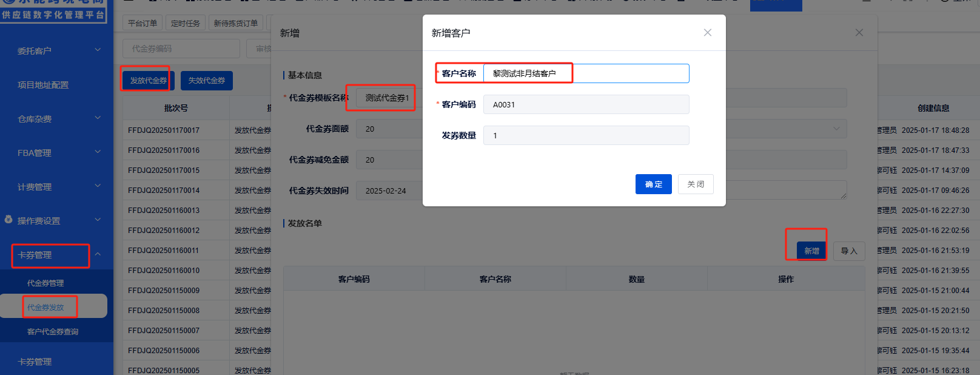Screen dimensions: 980x375
Task: Click the 基本信息 section heading
Action: (x=305, y=75)
